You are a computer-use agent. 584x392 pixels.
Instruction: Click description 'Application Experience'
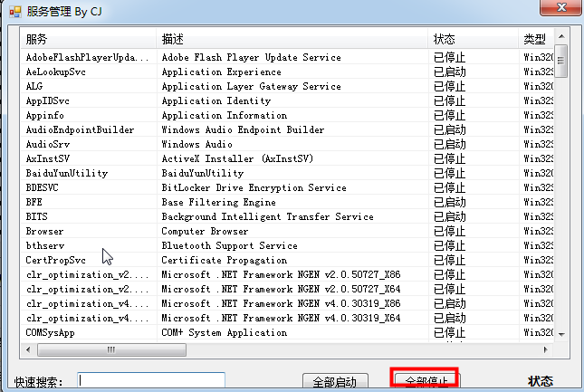(x=222, y=72)
